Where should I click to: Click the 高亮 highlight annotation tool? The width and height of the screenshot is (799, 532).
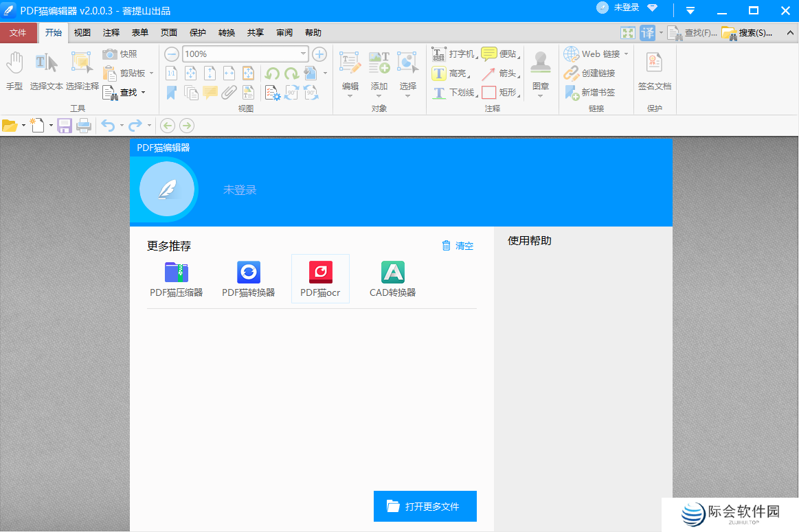coord(451,73)
